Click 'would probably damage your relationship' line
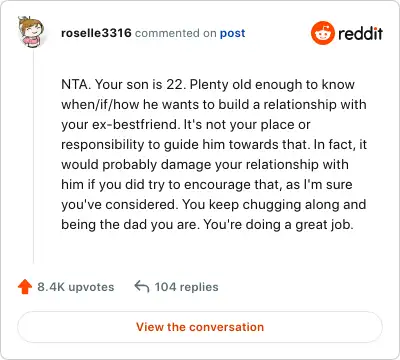Screen dimensions: 400x360 (205, 165)
